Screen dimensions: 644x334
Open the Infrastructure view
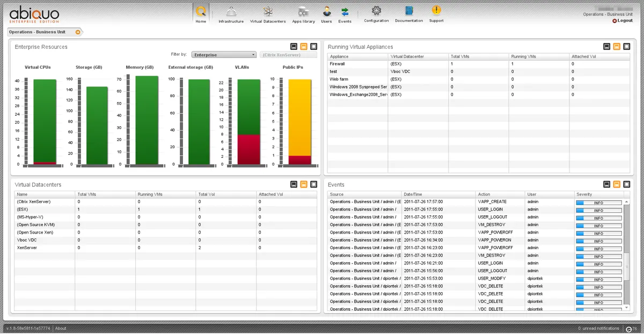[x=231, y=14]
